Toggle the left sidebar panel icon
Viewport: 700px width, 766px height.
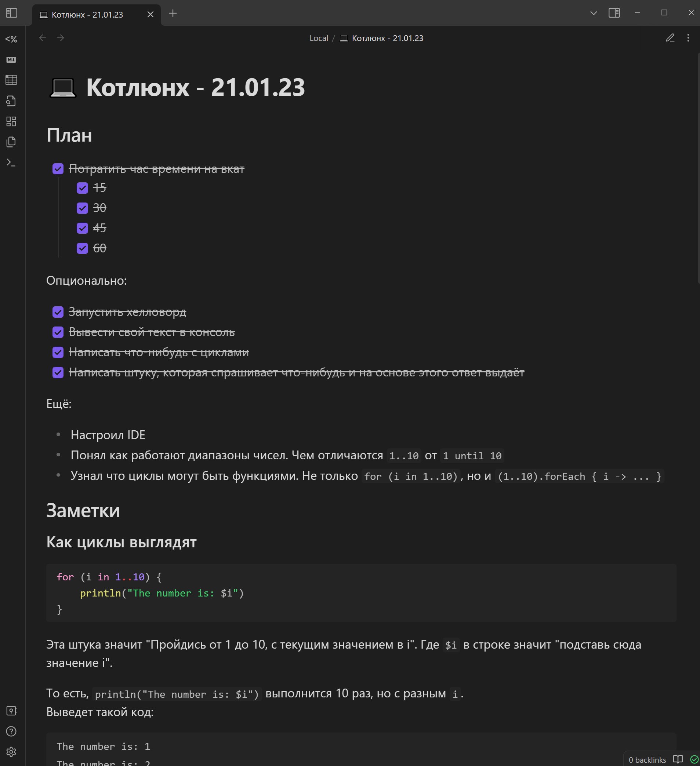[11, 13]
